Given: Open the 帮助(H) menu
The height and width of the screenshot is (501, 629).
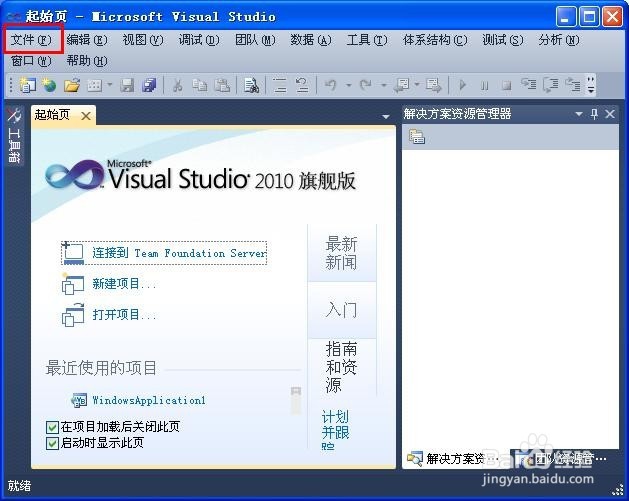Looking at the screenshot, I should (87, 61).
